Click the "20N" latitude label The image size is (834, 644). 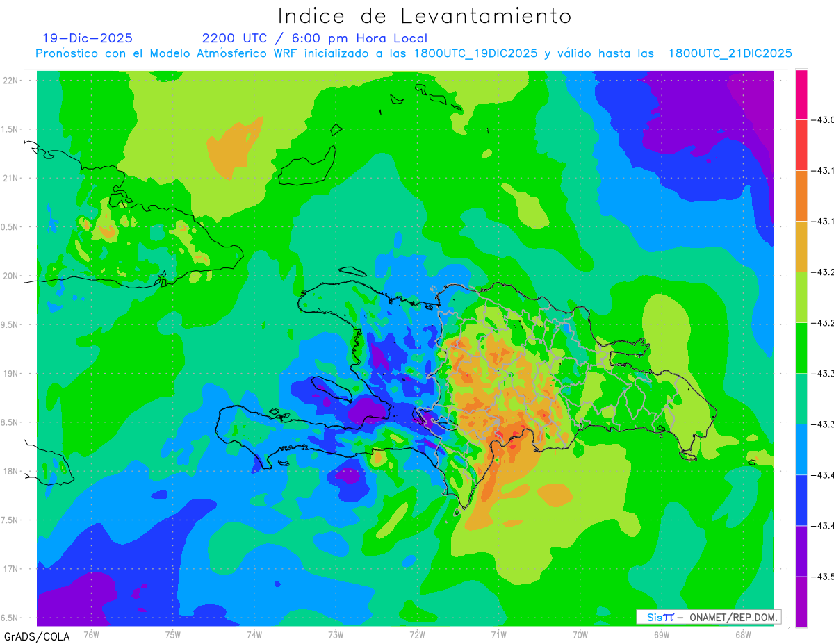(x=10, y=276)
